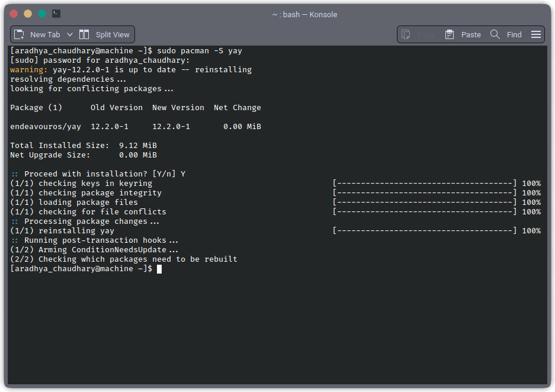The image size is (555, 392).
Task: Click 'Processing package changes...' line
Action: pos(92,221)
